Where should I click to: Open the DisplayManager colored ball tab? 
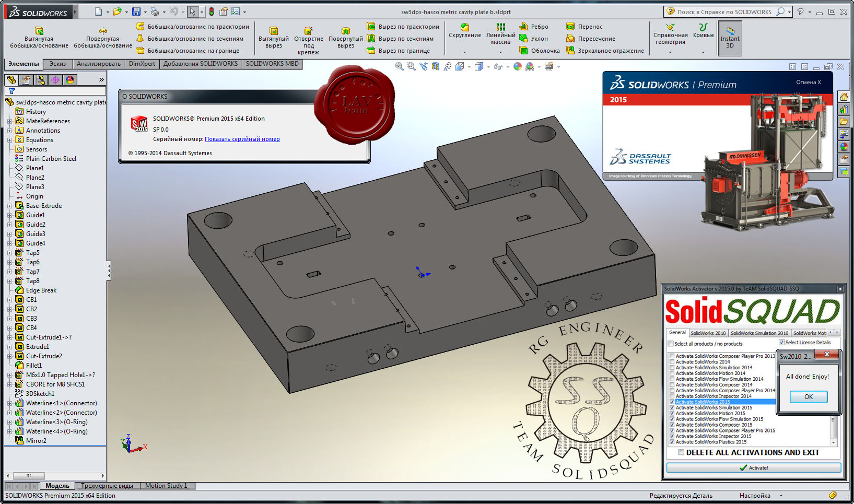70,80
